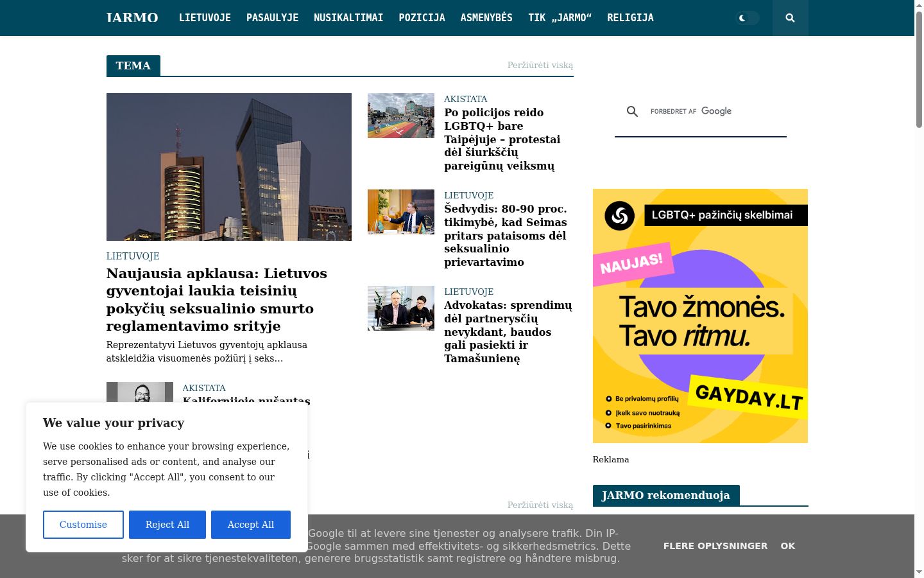
Task: Click Accept All cookies button
Action: 251,525
